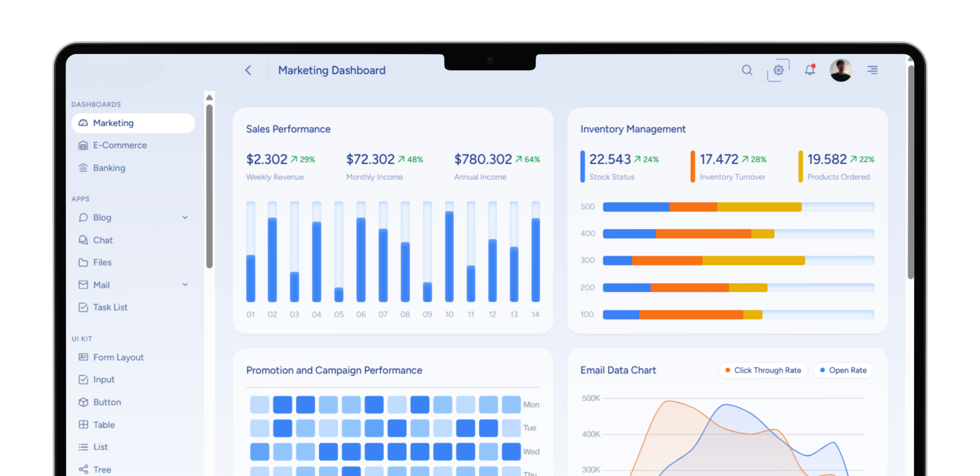Screen dimensions: 980x476
Task: Click the hamburger menu icon in header
Action: 872,70
